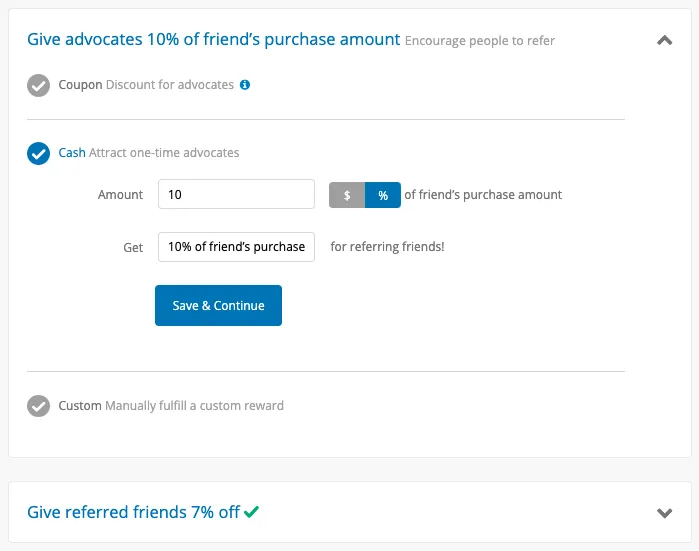The width and height of the screenshot is (699, 551).
Task: Click the Amount input field
Action: click(x=236, y=194)
